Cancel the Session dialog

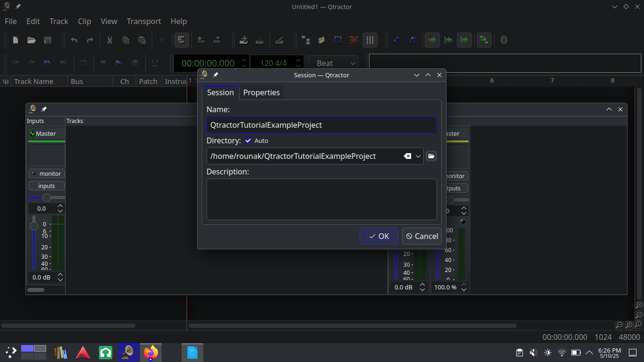[x=421, y=236]
